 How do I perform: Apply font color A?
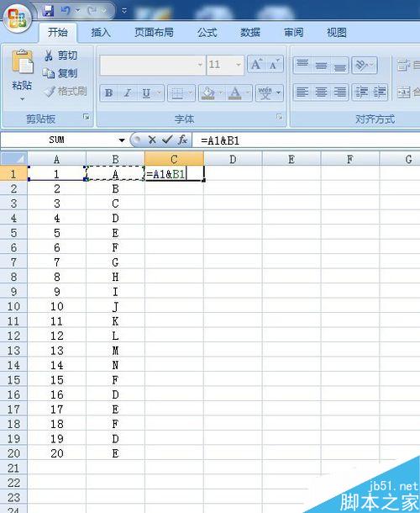(x=234, y=93)
